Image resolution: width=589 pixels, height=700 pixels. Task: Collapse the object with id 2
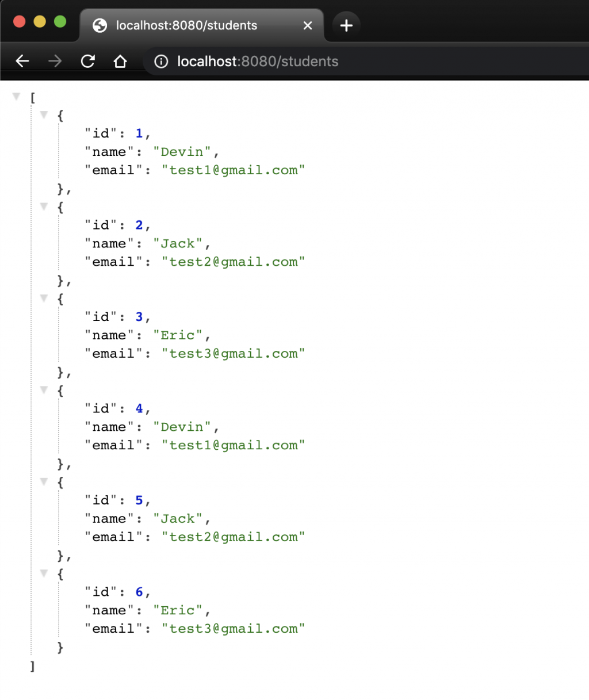point(43,206)
